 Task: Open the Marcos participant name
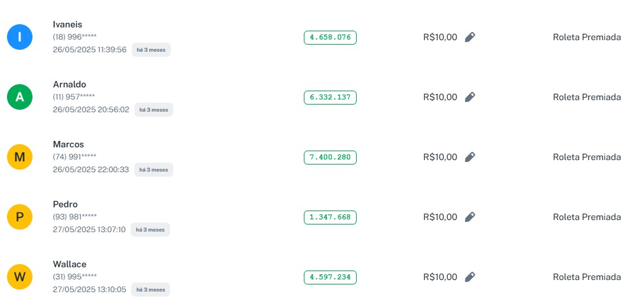point(68,144)
